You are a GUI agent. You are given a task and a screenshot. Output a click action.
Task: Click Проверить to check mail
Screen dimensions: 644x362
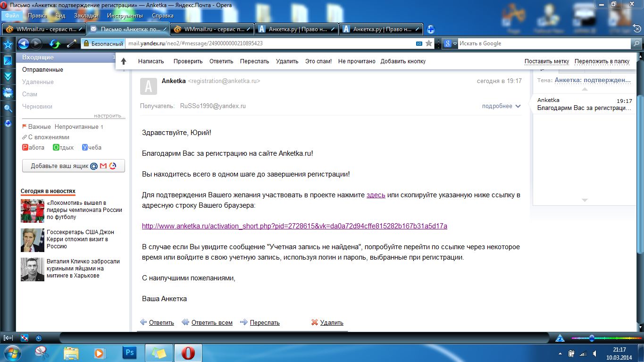[x=188, y=61]
